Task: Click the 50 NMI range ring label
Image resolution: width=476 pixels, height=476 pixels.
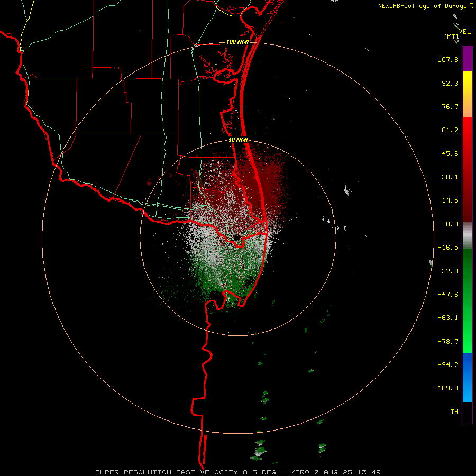Action: [238, 140]
